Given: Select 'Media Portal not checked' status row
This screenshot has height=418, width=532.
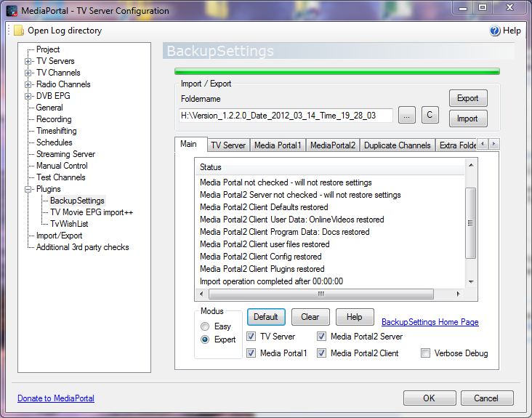Looking at the screenshot, I should (286, 182).
